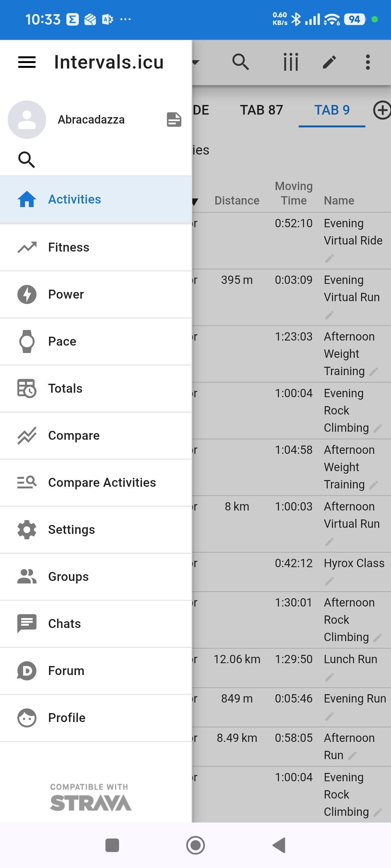Open Compare Activities
This screenshot has width=391, height=868.
coord(102,483)
